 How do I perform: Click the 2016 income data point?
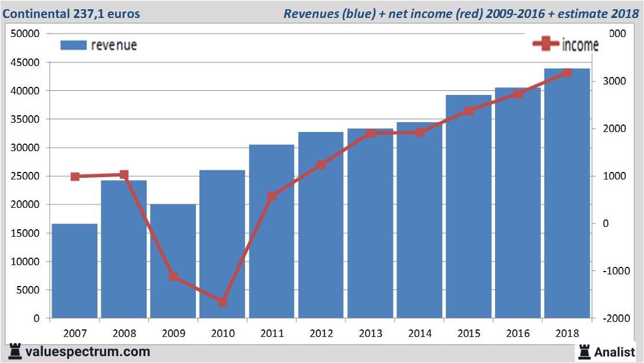click(518, 94)
